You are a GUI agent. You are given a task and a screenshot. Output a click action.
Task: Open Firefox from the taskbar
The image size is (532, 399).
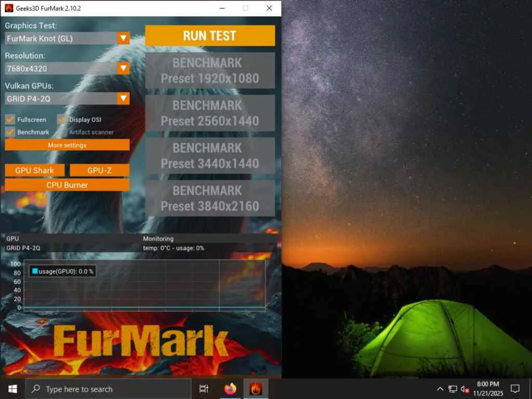(230, 389)
